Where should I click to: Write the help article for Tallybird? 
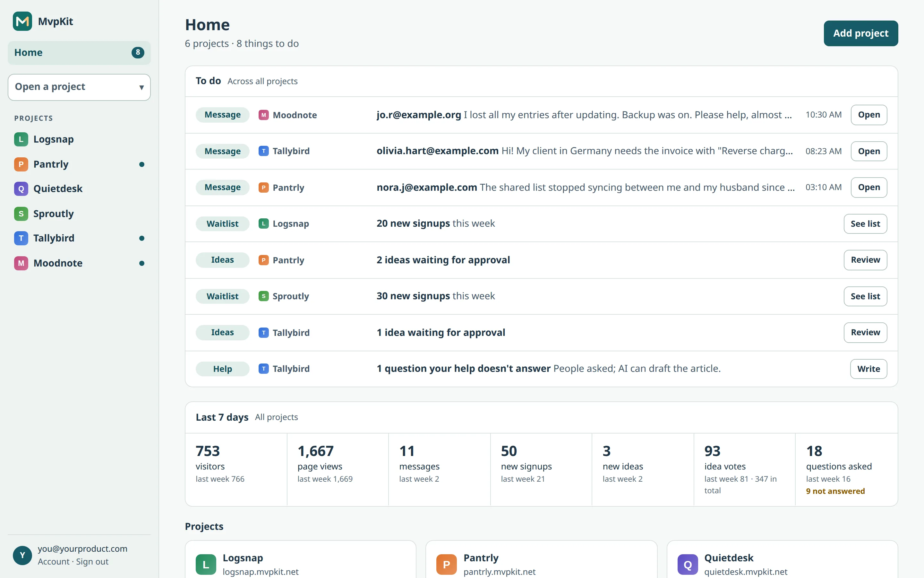tap(868, 369)
